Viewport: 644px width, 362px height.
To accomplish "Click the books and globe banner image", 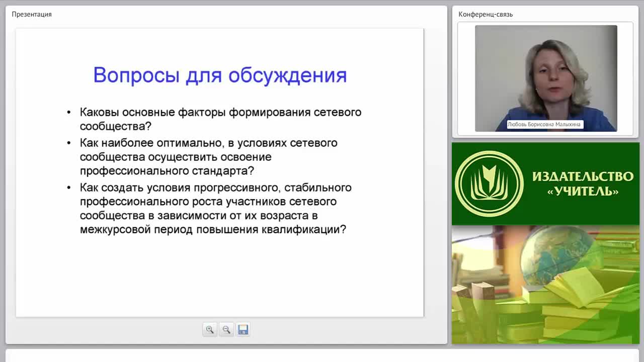I will coord(545,285).
